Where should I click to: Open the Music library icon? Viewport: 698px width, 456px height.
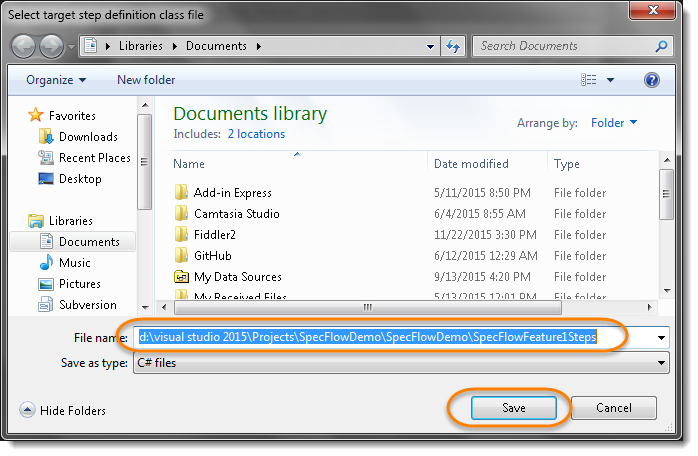click(x=46, y=263)
